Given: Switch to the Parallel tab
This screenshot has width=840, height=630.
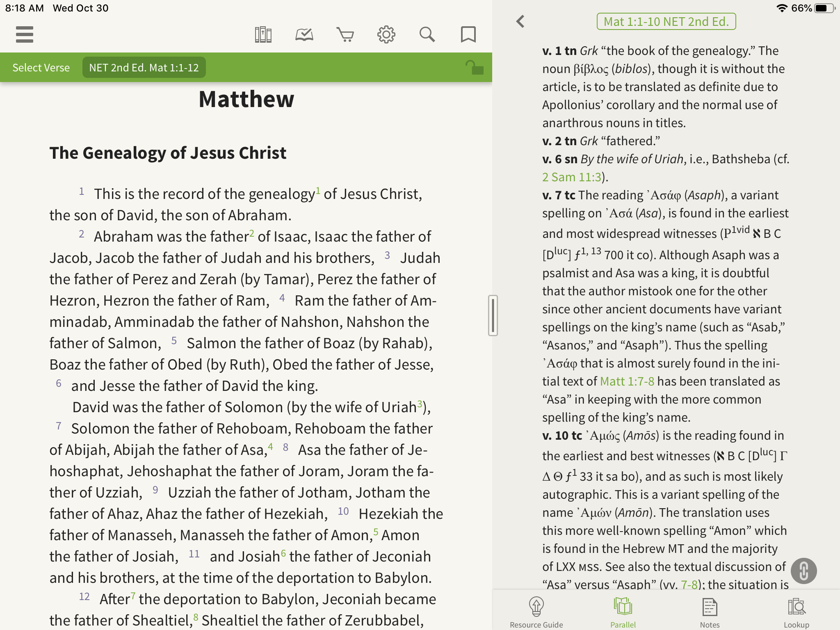Looking at the screenshot, I should coord(623,612).
